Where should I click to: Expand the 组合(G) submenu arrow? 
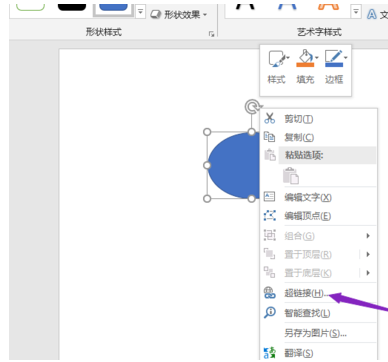pos(368,236)
